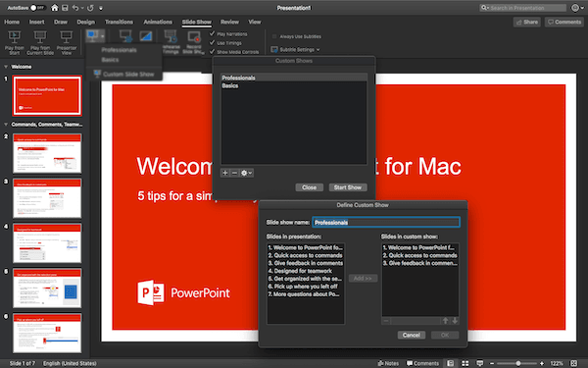
Task: Open the Insert tab
Action: (37, 22)
